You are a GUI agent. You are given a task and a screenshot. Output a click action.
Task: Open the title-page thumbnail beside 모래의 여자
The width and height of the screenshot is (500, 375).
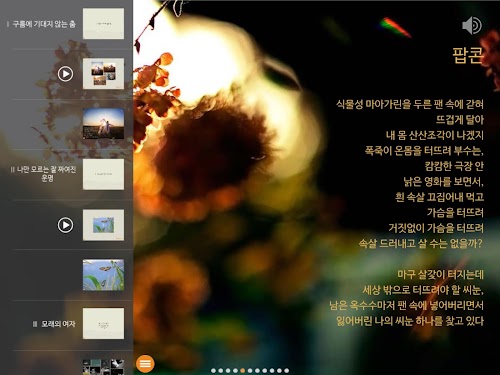pos(103,324)
